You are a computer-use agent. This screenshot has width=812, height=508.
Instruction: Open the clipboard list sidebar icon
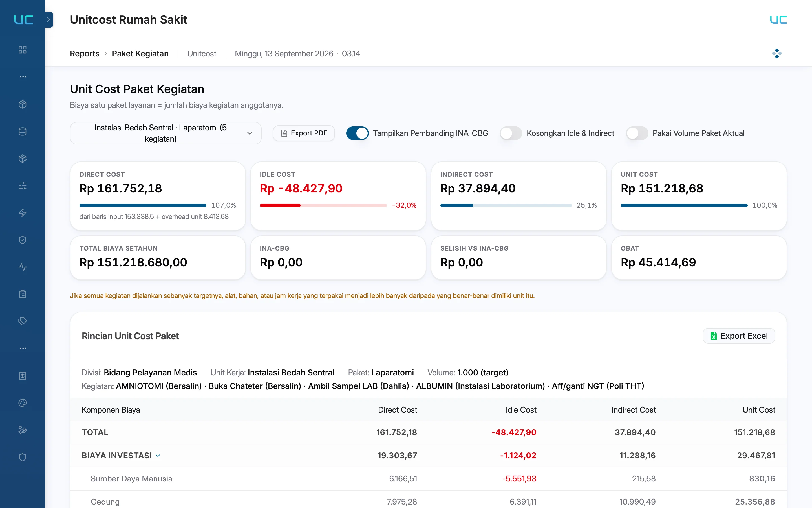tap(23, 294)
